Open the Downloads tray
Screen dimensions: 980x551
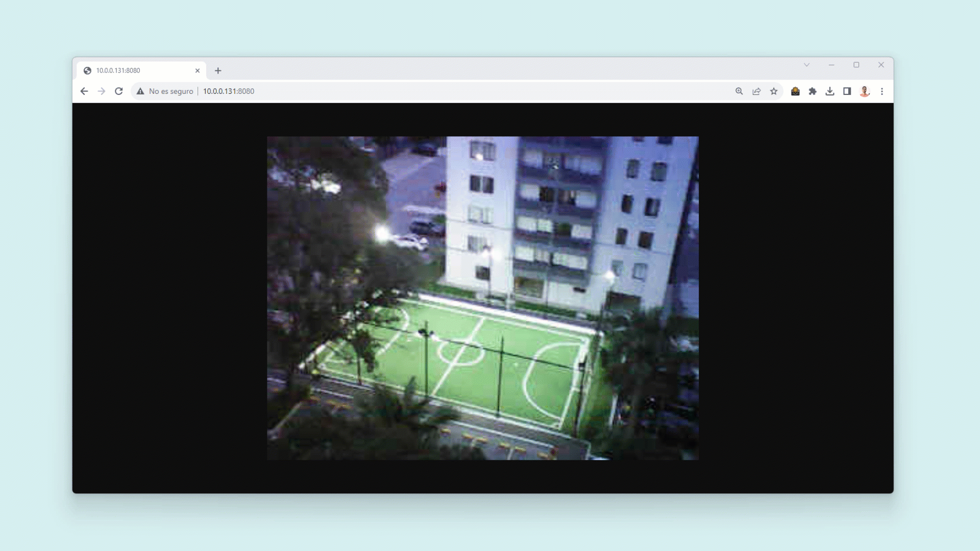(x=830, y=91)
